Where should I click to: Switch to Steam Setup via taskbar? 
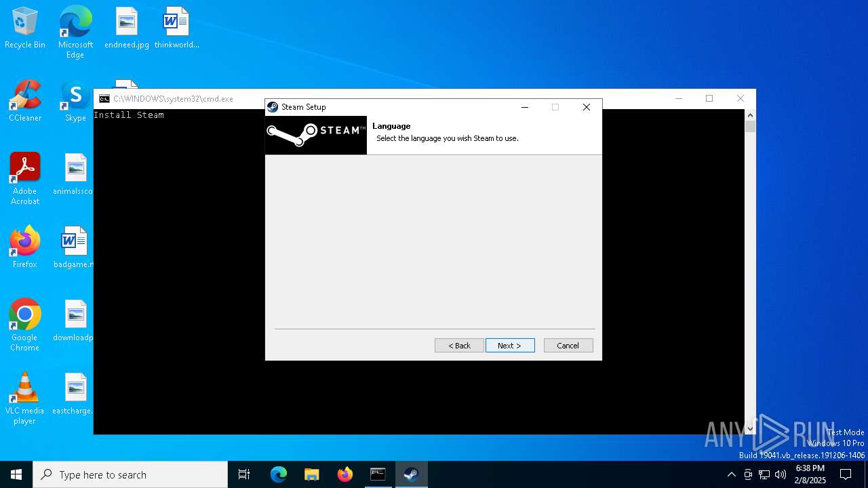coord(411,474)
